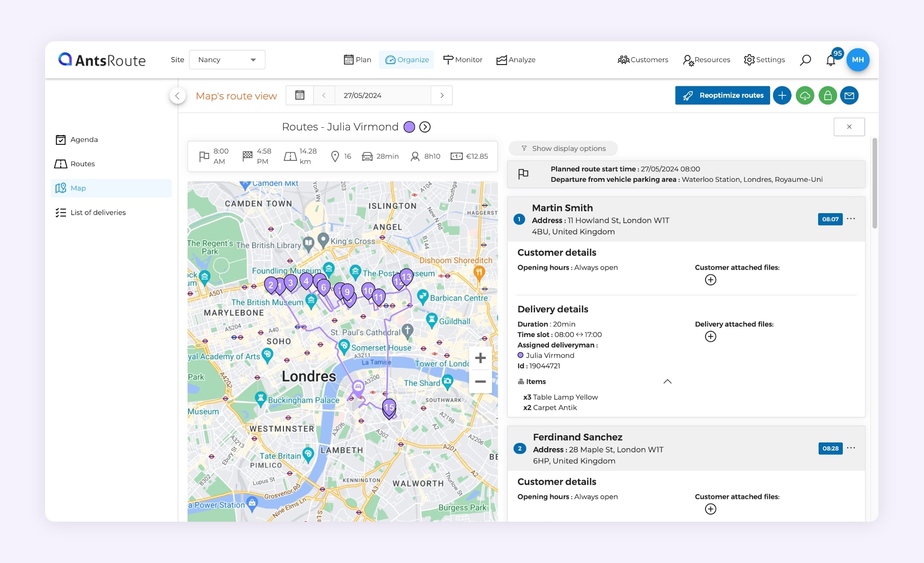Open the notifications bell
The height and width of the screenshot is (563, 924).
point(830,60)
